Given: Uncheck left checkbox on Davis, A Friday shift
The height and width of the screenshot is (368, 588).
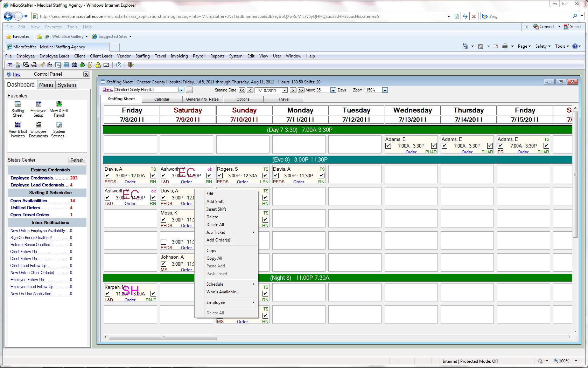Looking at the screenshot, I should coord(107,176).
